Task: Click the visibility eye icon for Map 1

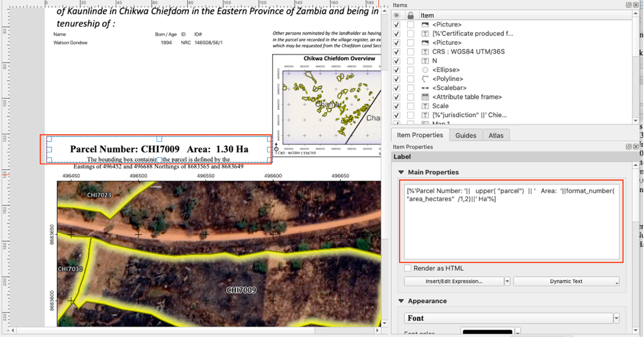Action: (397, 124)
